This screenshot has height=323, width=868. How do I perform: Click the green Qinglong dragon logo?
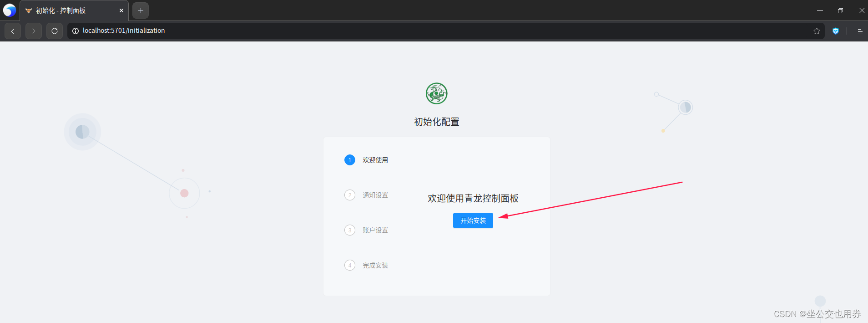click(x=437, y=93)
